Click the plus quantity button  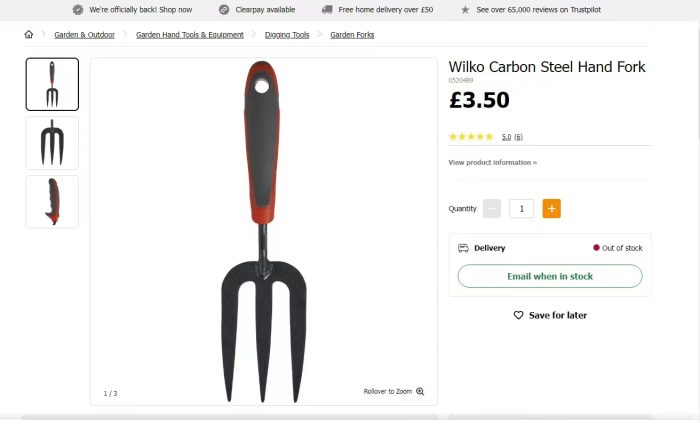[x=551, y=209]
